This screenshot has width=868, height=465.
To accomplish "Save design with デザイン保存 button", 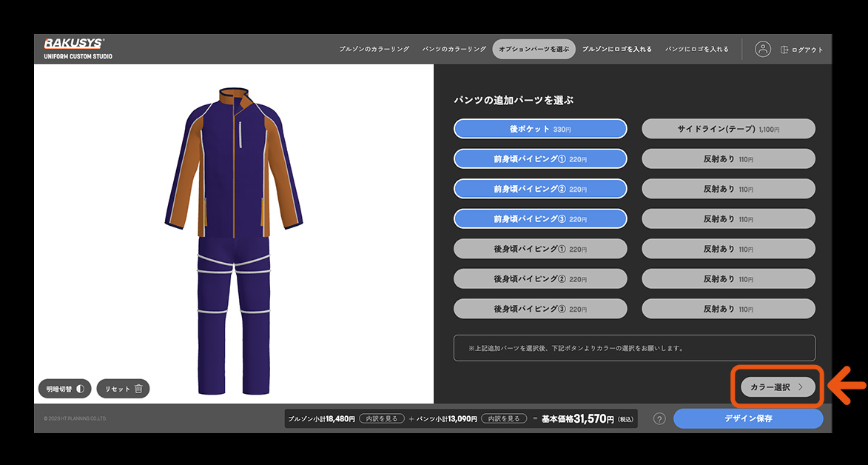I will pyautogui.click(x=747, y=418).
